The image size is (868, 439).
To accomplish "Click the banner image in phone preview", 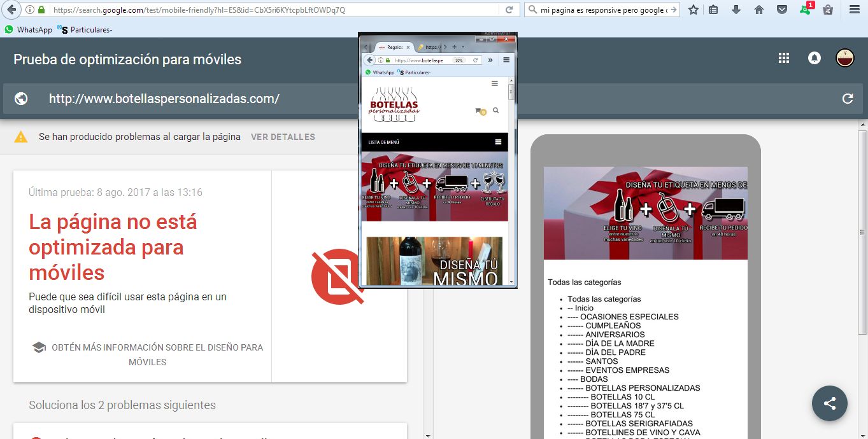I will [x=646, y=213].
